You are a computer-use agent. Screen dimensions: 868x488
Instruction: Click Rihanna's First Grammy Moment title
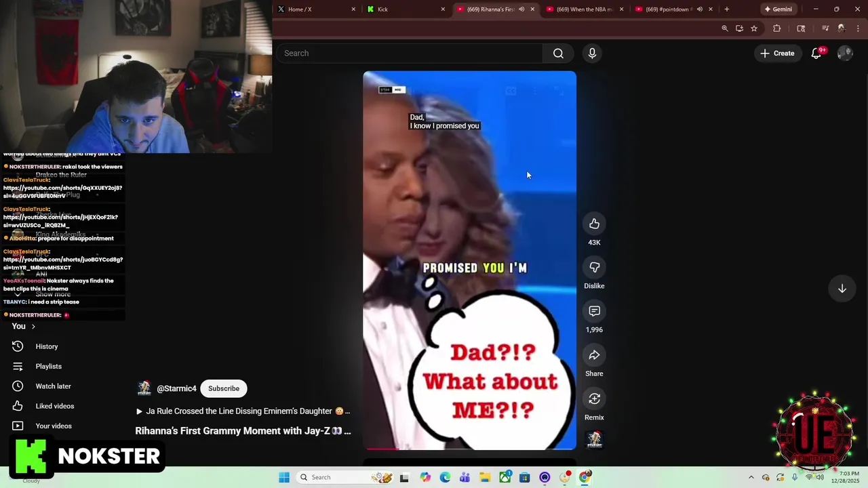click(x=243, y=431)
